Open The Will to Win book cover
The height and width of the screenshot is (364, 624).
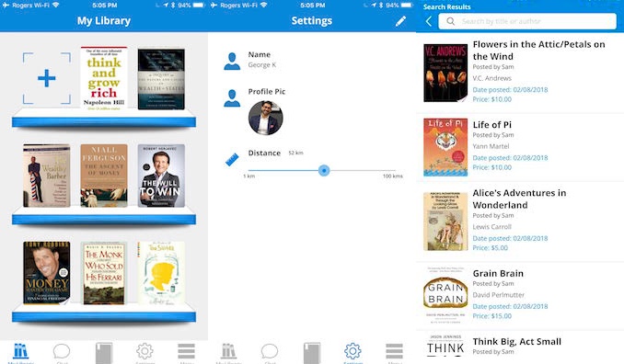tap(161, 176)
